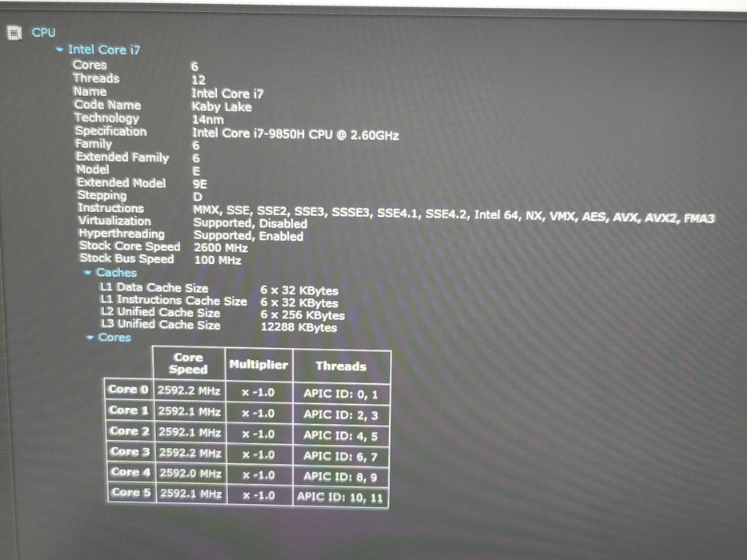Click the Stock Bus Speed label
Screen dimensions: 747x560
[x=127, y=258]
